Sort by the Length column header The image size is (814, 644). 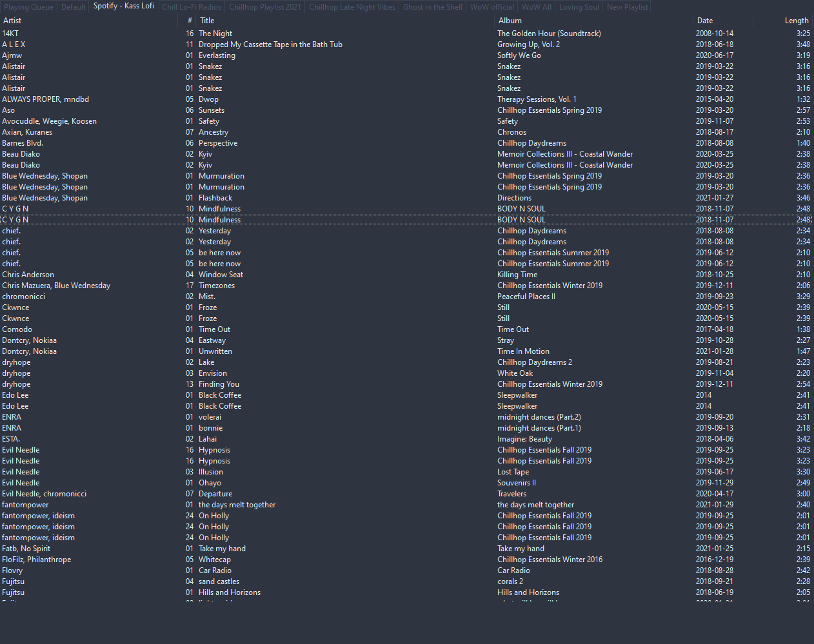click(797, 21)
